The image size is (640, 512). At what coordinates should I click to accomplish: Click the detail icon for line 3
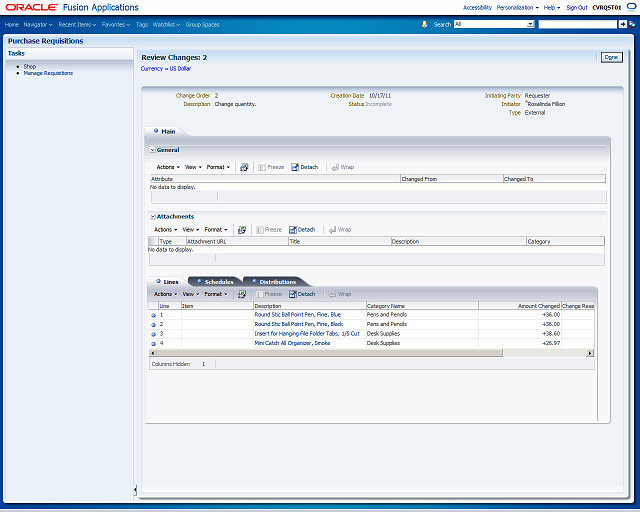click(x=153, y=334)
